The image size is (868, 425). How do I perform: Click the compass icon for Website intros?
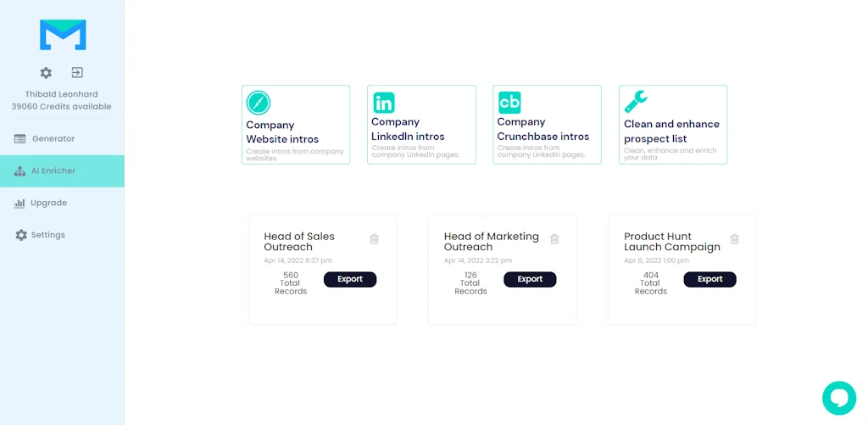(x=259, y=103)
